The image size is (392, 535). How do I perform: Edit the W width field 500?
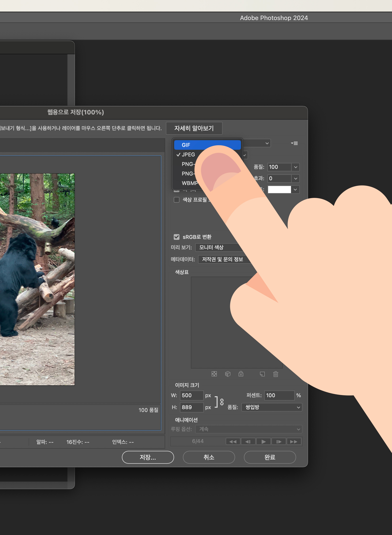pyautogui.click(x=192, y=395)
